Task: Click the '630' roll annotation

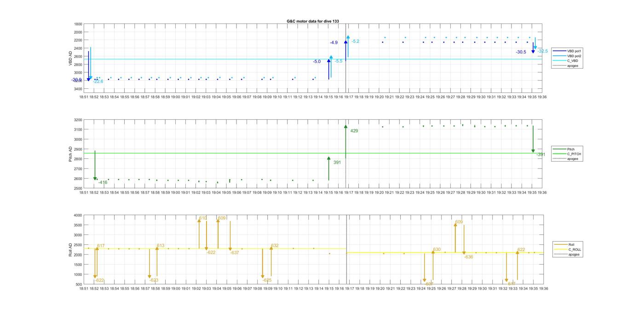Action: coord(437,250)
